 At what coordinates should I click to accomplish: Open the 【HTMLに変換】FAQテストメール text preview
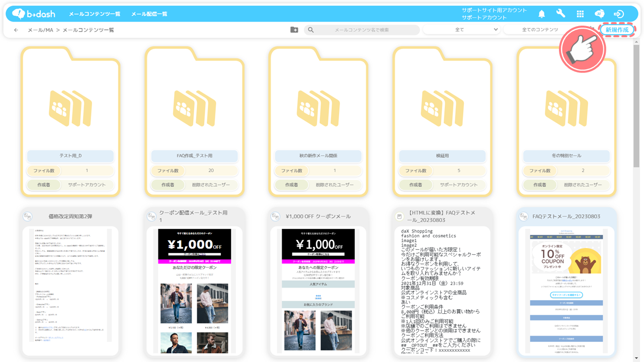click(443, 291)
